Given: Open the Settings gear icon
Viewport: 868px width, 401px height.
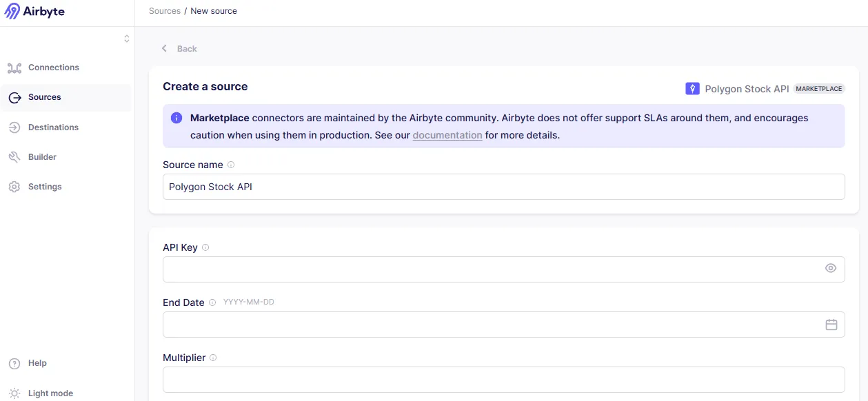Looking at the screenshot, I should point(14,187).
